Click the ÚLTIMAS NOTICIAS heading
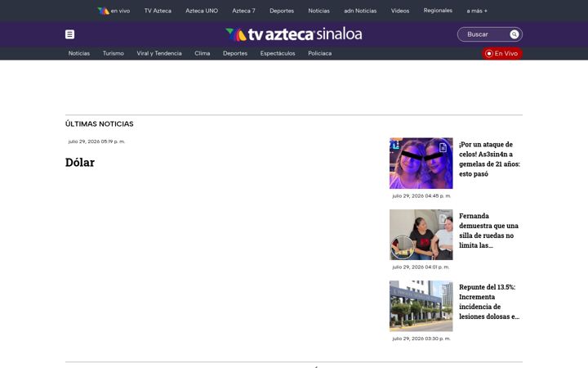 (x=100, y=124)
